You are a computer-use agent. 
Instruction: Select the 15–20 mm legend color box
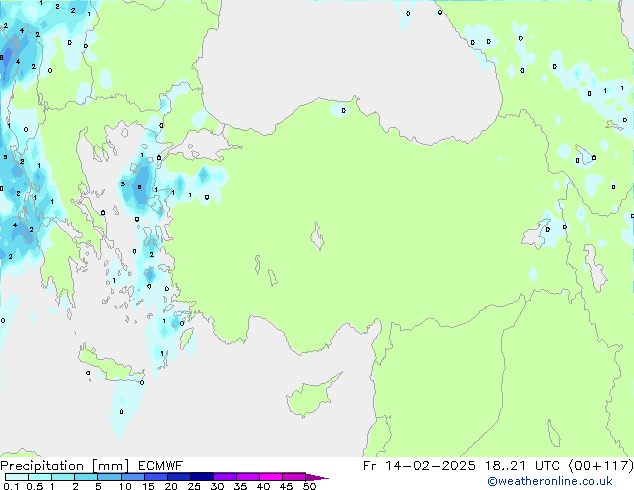[x=155, y=477]
